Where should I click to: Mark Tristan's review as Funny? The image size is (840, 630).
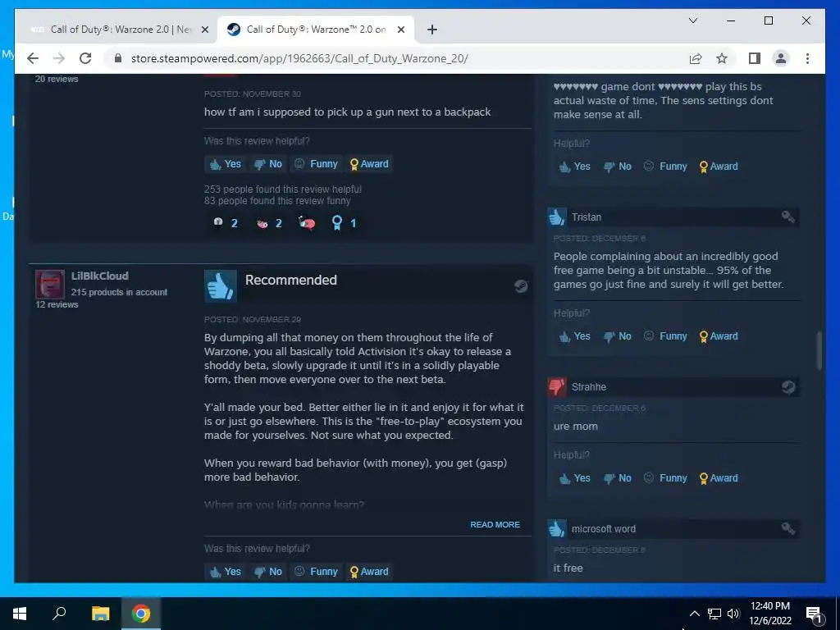tap(664, 336)
